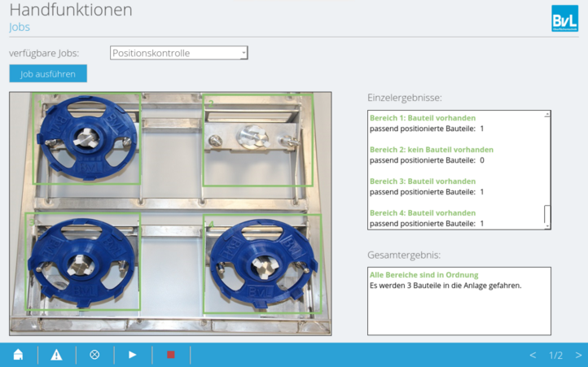Screen dimensions: 588x367
Task: Click the Jobs subtitle link
Action: point(20,27)
